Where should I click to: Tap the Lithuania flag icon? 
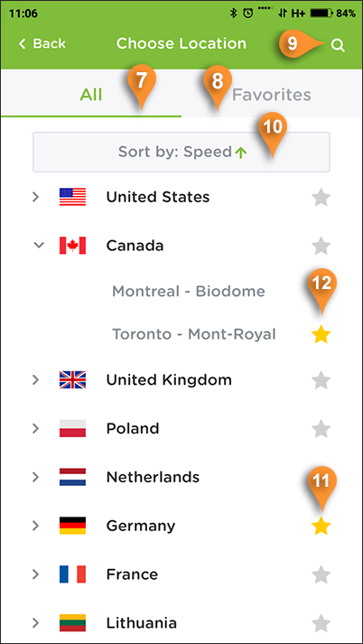tap(72, 623)
